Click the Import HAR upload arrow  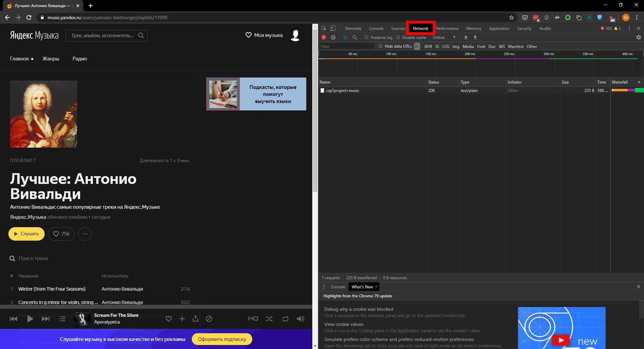coord(466,37)
